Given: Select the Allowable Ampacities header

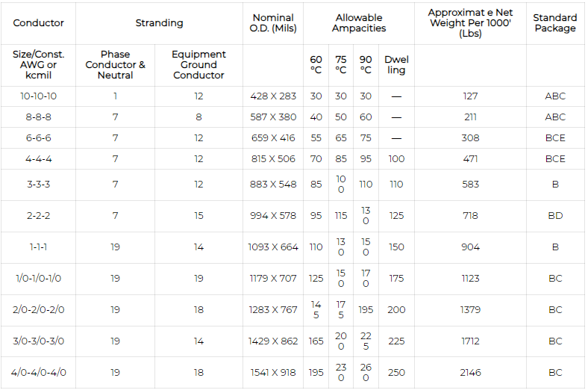Looking at the screenshot, I should click(x=359, y=23).
